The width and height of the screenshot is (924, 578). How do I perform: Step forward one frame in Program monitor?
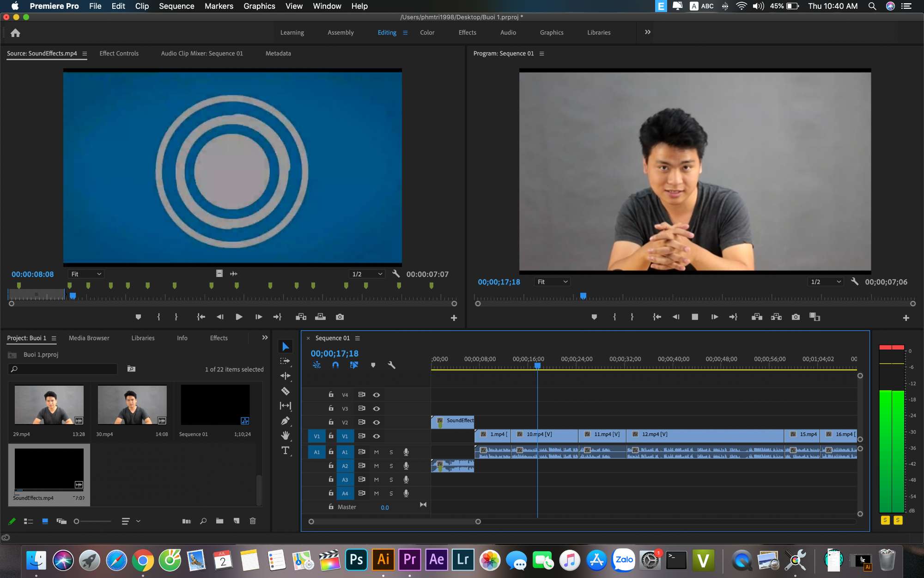(714, 317)
